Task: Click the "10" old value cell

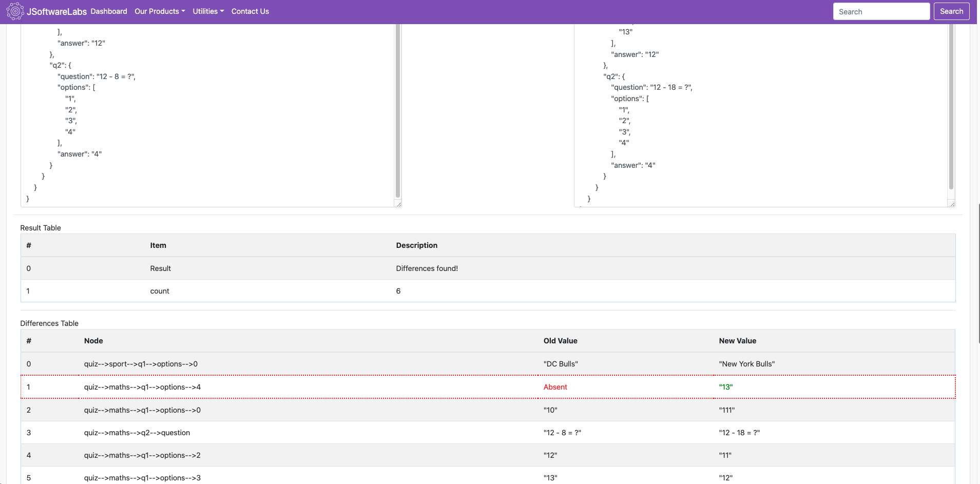Action: click(x=550, y=410)
